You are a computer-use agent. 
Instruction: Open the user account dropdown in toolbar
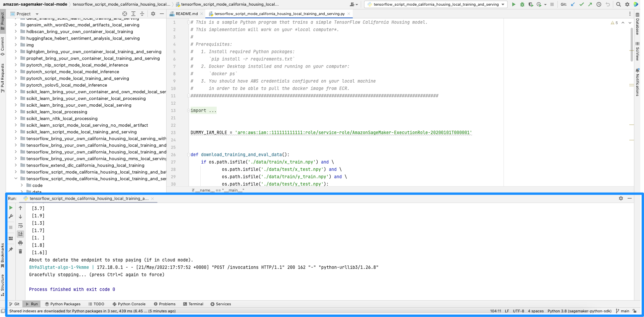point(354,4)
